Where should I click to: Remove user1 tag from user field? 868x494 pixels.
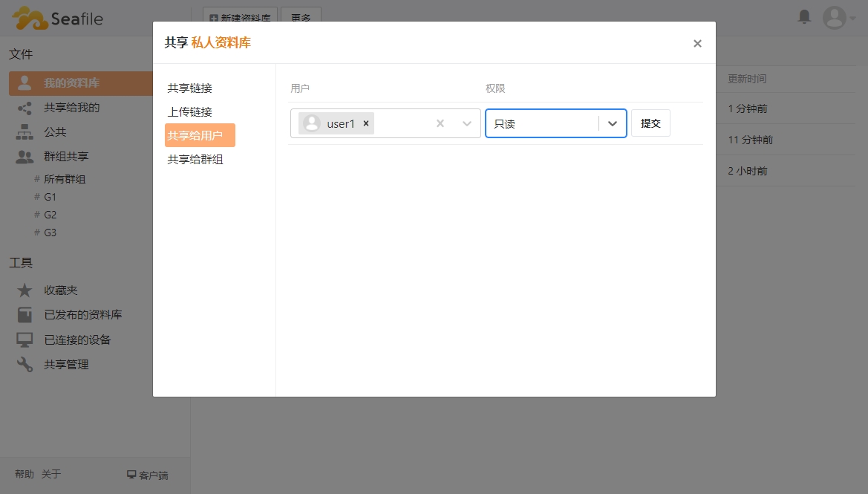pyautogui.click(x=366, y=124)
